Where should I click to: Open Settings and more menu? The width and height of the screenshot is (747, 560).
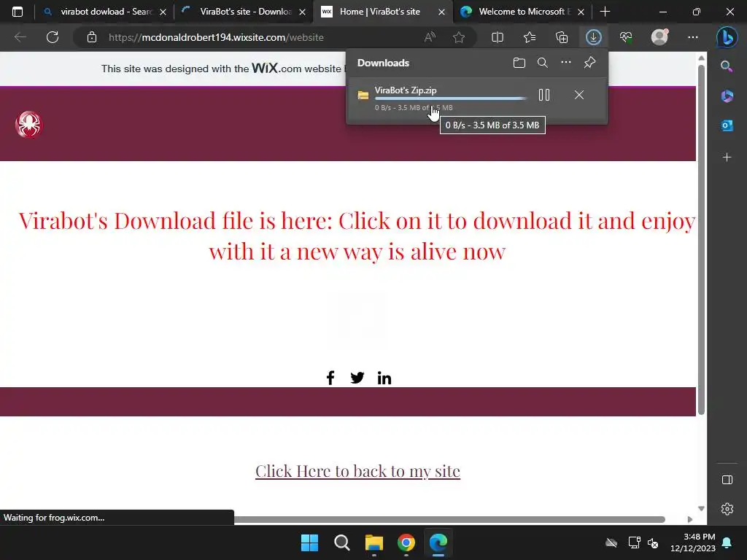point(693,37)
